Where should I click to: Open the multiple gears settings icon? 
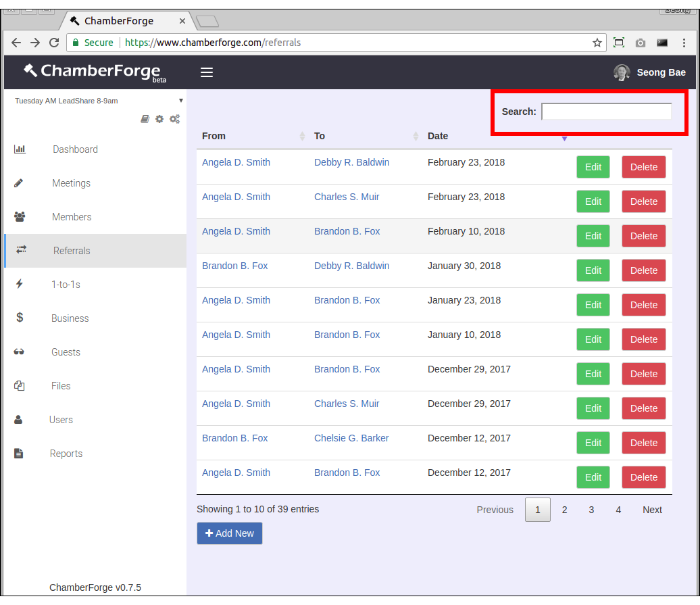pos(174,119)
